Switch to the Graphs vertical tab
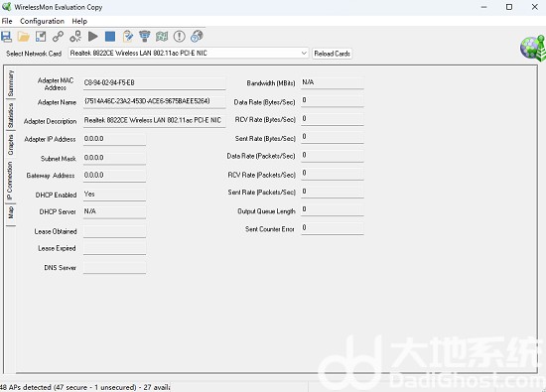Image resolution: width=546 pixels, height=392 pixels. (11, 145)
